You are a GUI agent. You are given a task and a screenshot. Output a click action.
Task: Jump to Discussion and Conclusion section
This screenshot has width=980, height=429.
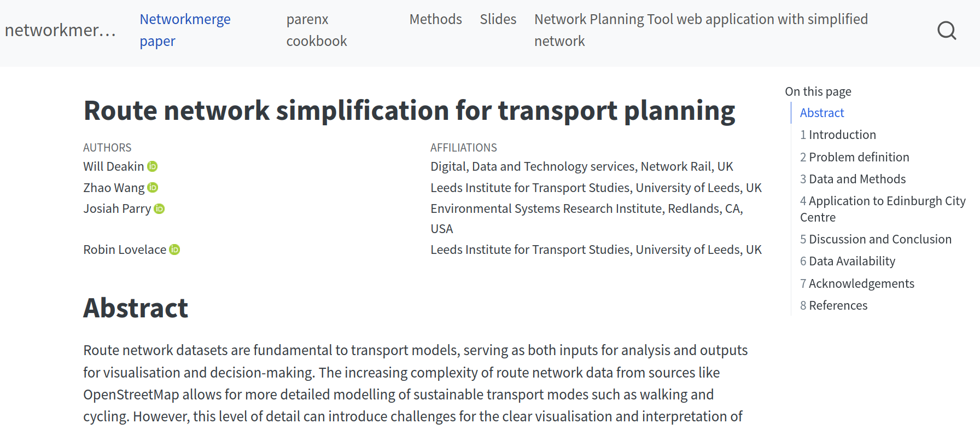click(880, 239)
